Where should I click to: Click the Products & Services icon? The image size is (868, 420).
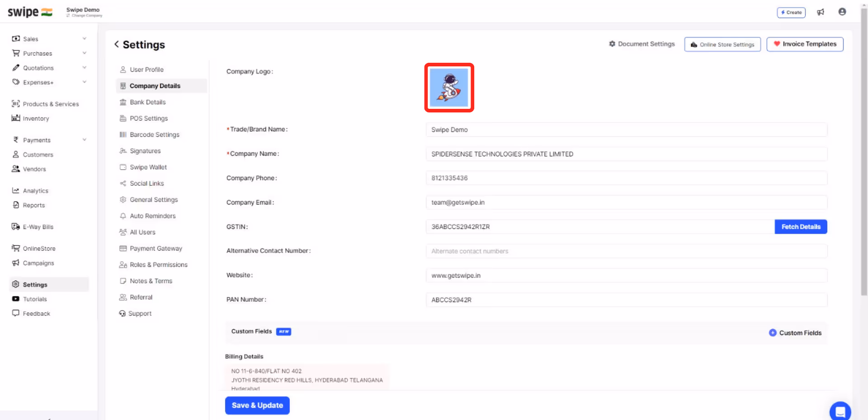click(x=16, y=104)
